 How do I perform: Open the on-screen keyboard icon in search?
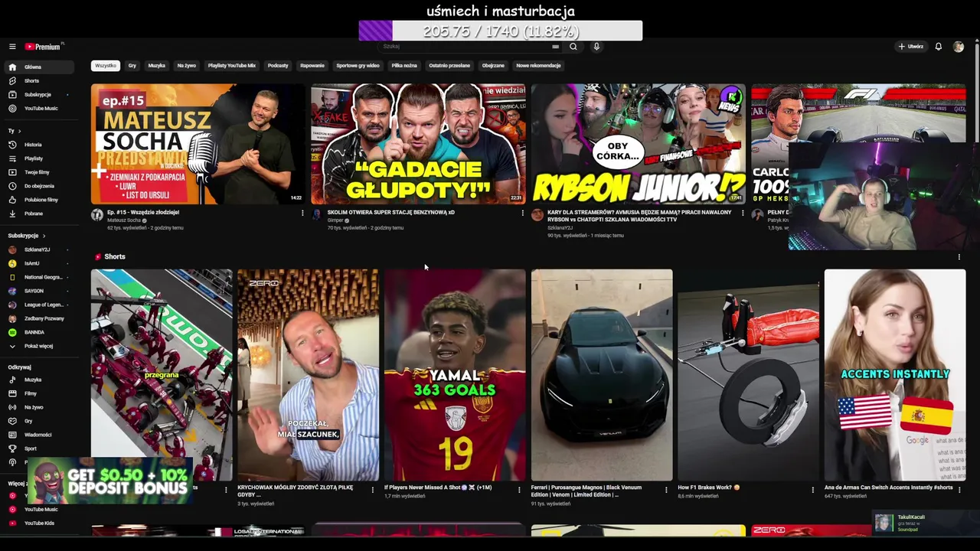click(555, 47)
